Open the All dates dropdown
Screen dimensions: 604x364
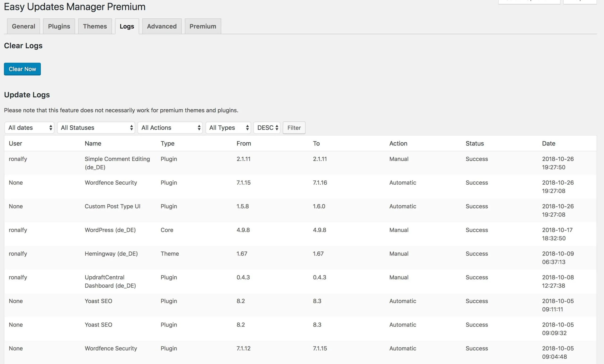click(x=29, y=128)
